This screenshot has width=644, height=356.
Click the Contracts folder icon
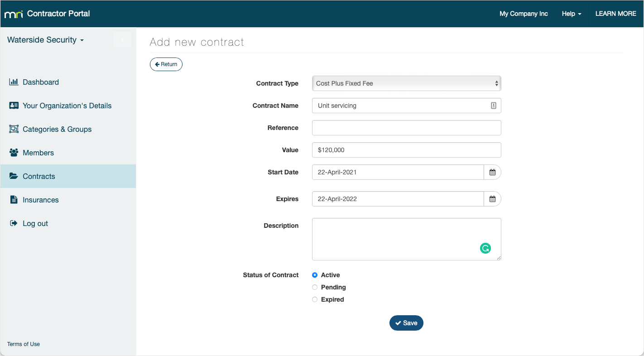coord(14,176)
